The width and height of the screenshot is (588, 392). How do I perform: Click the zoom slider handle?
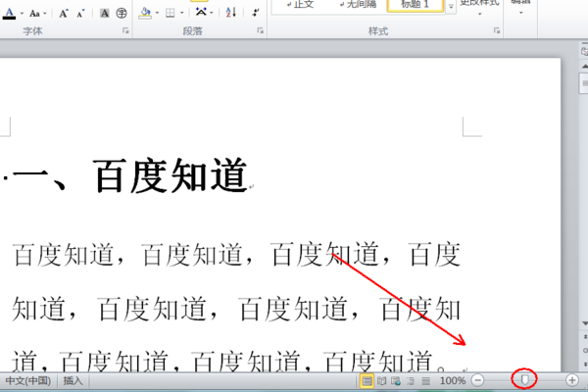point(524,380)
